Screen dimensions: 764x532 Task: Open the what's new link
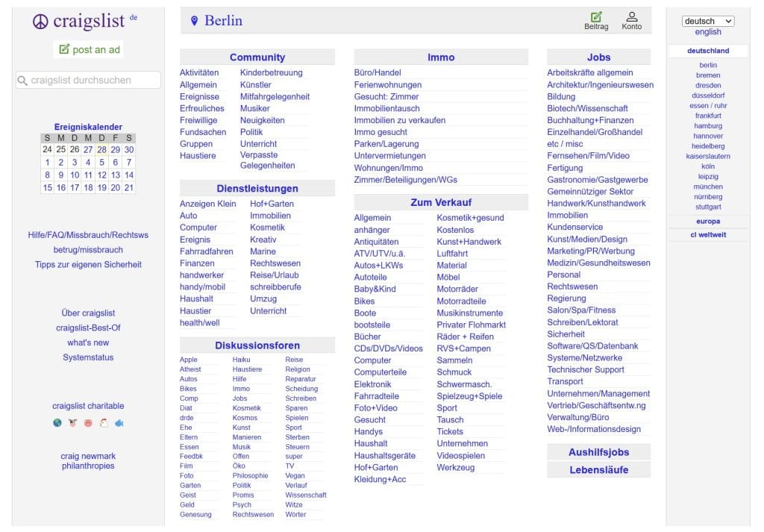pos(88,342)
